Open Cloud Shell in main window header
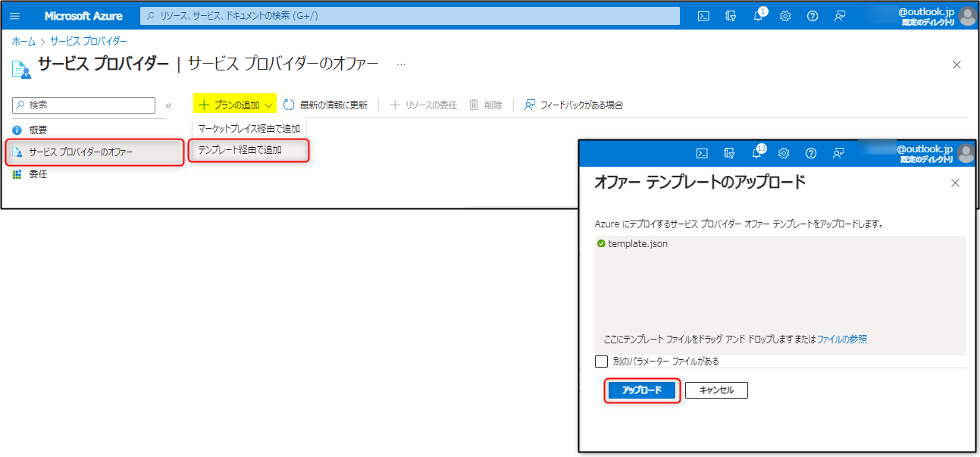Screen dimensions: 980x457 [703, 16]
